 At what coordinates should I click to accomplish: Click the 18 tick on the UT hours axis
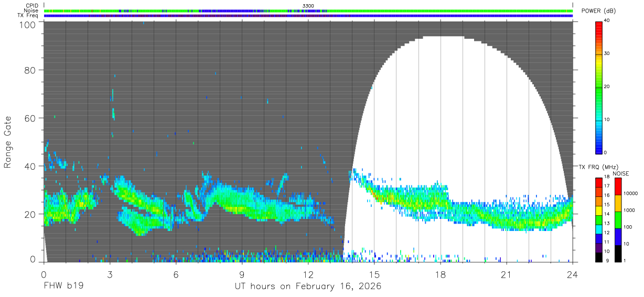click(441, 274)
